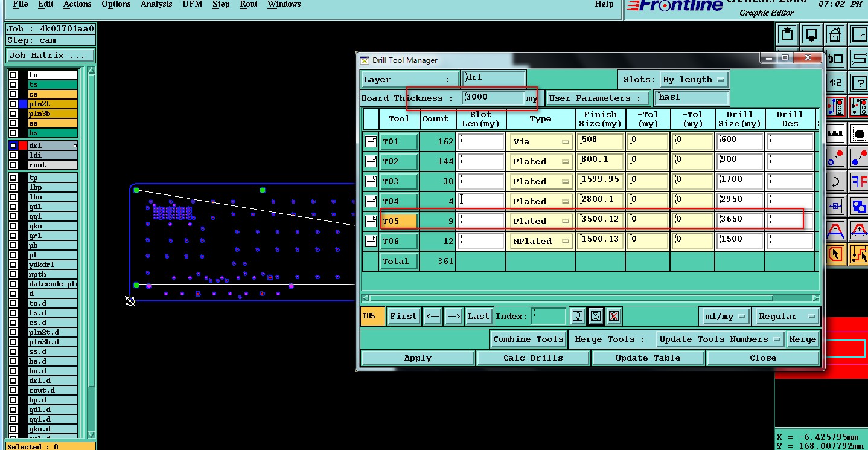Toggle the checkbox for layer 'gko'

[x=13, y=226]
